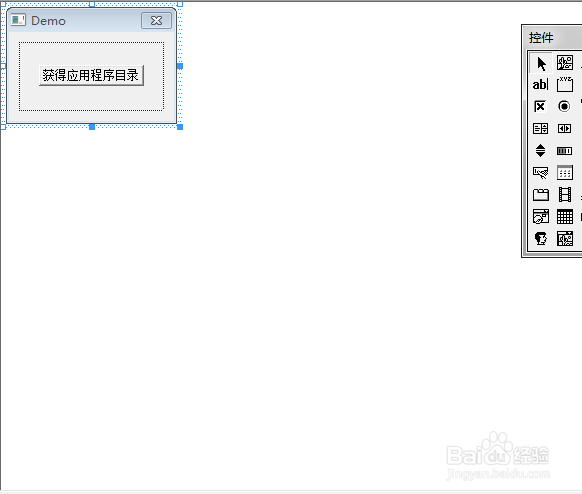Choose the Spin control tool
582x494 pixels.
pyautogui.click(x=540, y=150)
